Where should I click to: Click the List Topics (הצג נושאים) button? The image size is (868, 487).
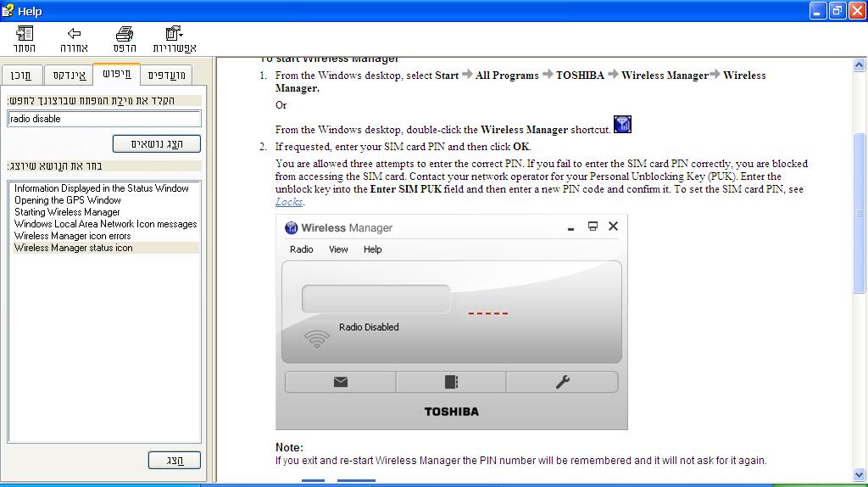pos(157,143)
